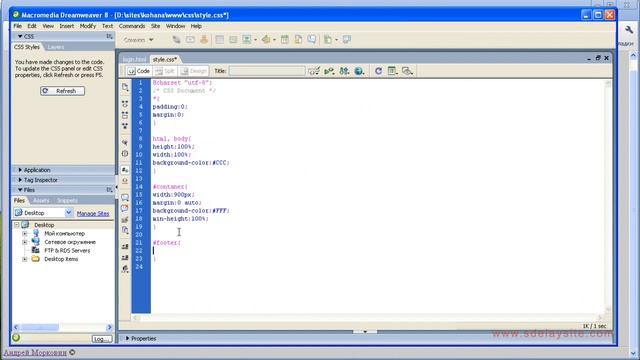
Task: Click Remove Comment coding icon
Action: 125,208
